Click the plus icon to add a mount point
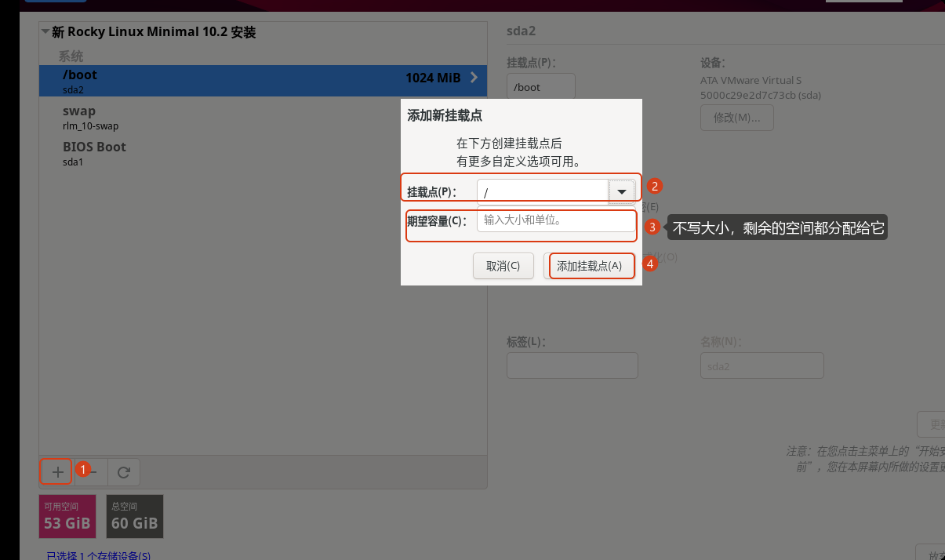Image resolution: width=945 pixels, height=560 pixels. pos(57,472)
